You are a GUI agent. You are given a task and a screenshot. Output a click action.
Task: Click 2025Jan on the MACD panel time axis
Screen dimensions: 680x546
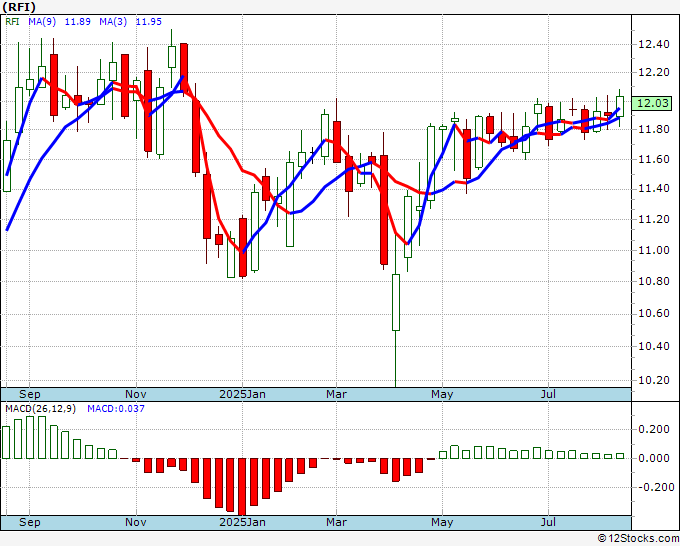click(242, 522)
